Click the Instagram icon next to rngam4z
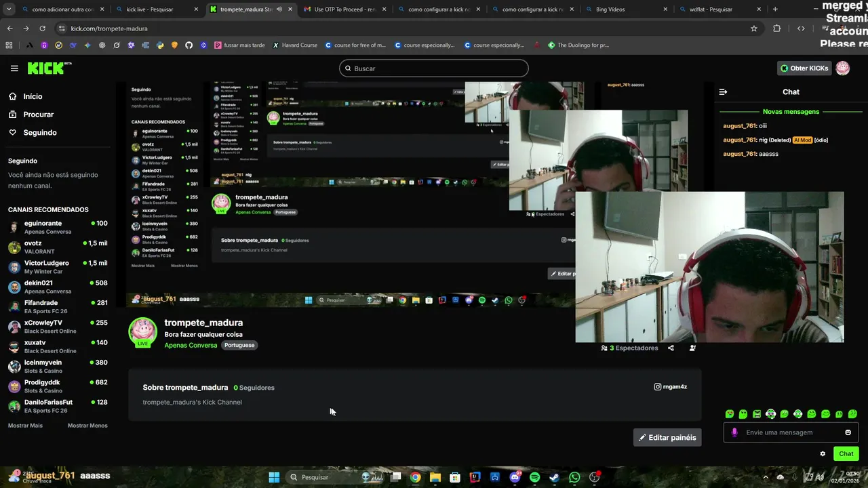868x488 pixels. pos(657,387)
